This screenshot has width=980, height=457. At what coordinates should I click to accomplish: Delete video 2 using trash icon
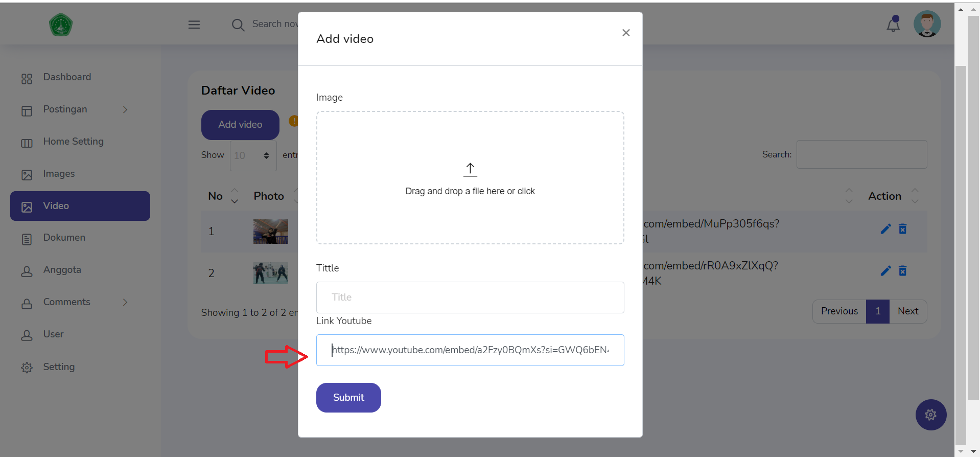903,271
